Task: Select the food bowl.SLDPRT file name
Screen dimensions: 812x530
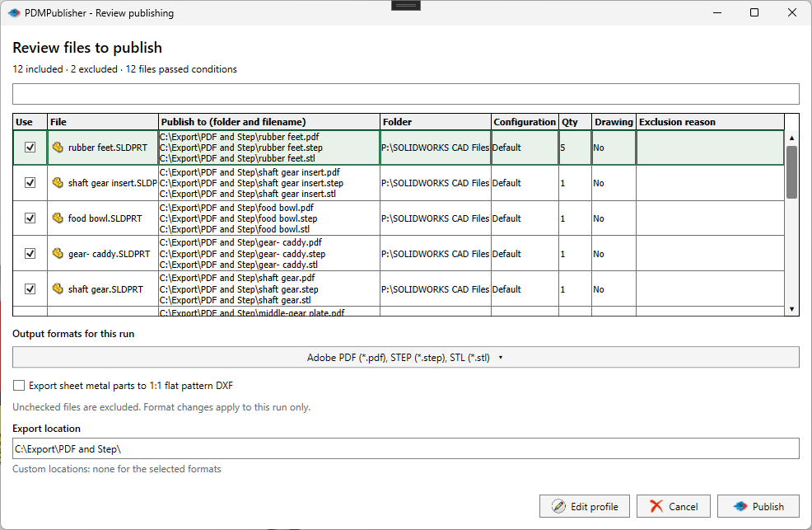Action: click(105, 218)
